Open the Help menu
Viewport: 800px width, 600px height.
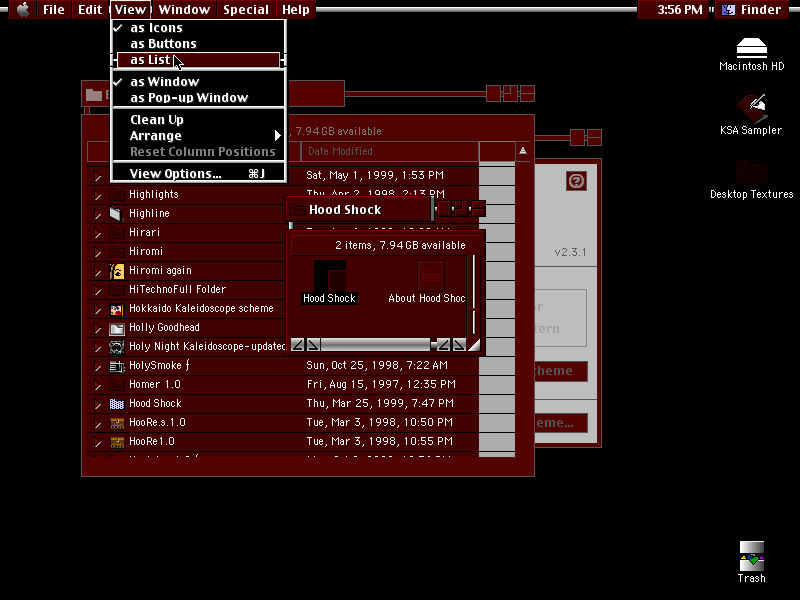click(x=296, y=9)
